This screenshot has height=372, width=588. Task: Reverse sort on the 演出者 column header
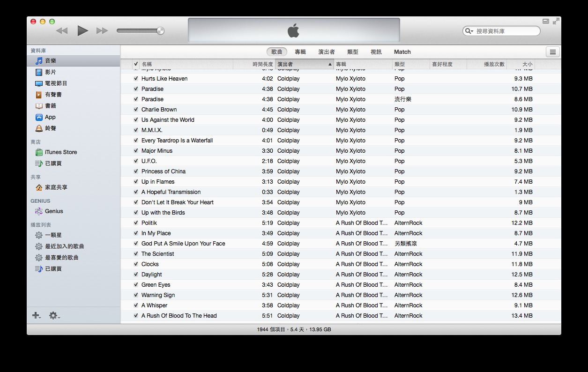pos(305,64)
